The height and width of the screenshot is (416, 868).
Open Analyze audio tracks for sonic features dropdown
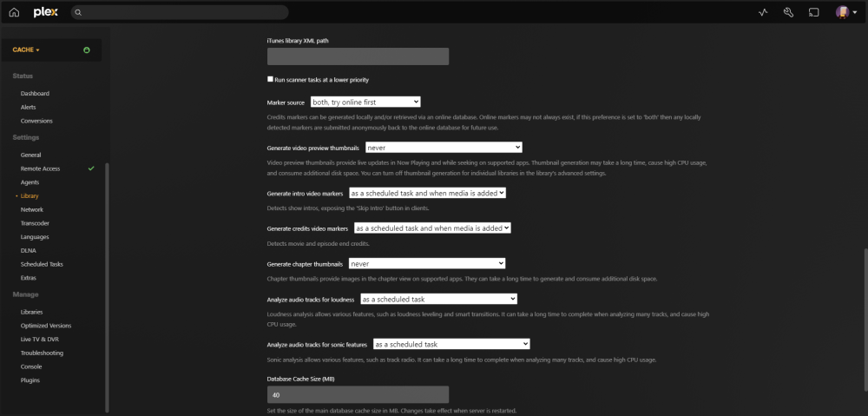pos(451,344)
